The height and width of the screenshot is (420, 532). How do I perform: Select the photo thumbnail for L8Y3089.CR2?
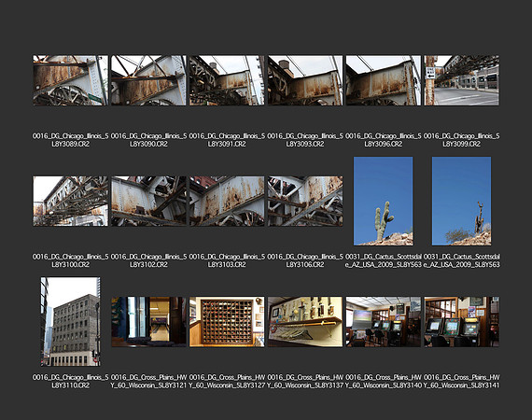tap(71, 80)
